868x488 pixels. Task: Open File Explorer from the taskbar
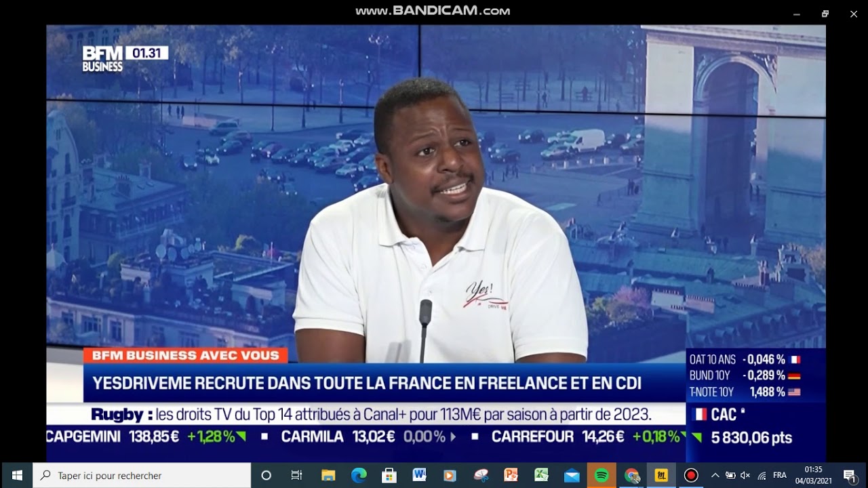click(x=328, y=475)
